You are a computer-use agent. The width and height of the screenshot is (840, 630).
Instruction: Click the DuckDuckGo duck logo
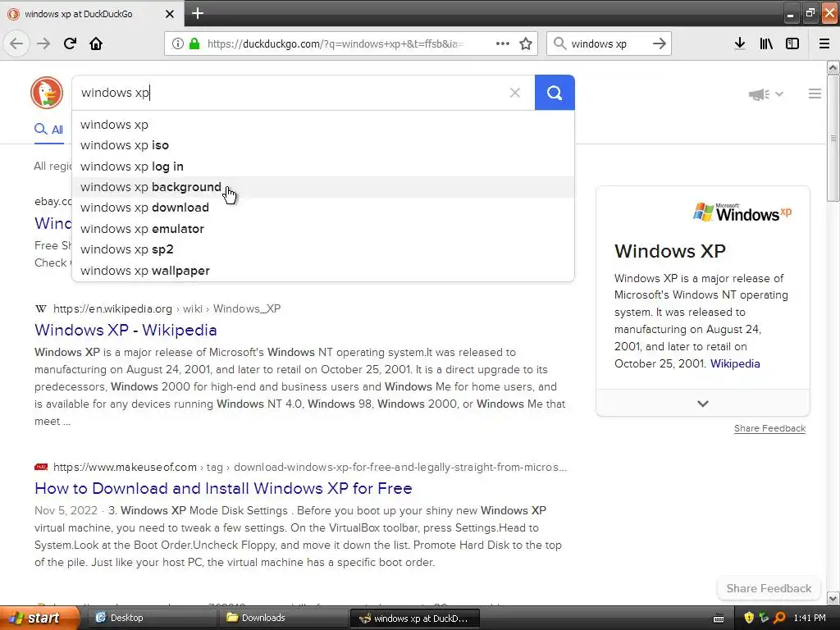click(47, 93)
